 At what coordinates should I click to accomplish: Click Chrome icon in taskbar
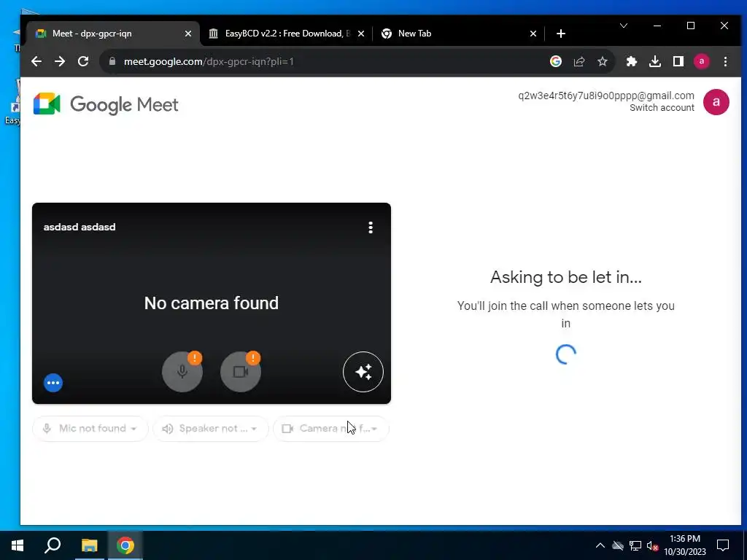[x=125, y=545]
